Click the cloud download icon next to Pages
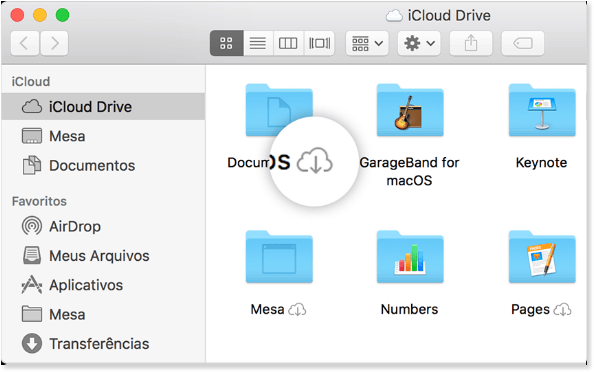The width and height of the screenshot is (594, 372). [x=563, y=310]
